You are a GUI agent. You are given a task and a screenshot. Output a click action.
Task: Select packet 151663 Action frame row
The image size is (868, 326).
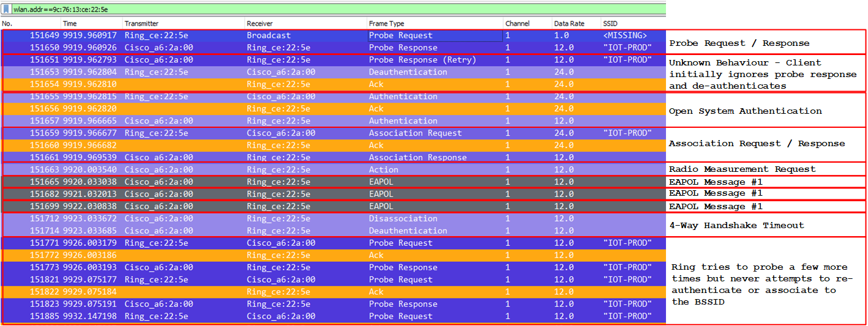333,170
